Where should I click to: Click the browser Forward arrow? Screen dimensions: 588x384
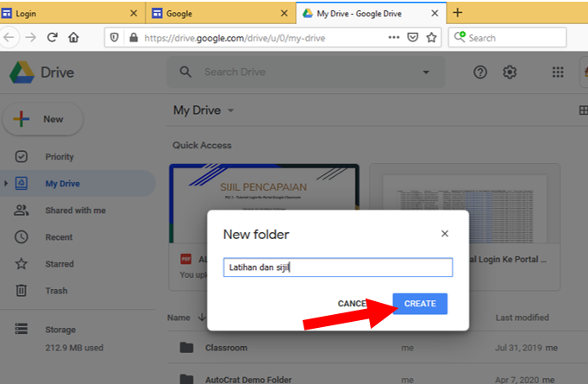pos(31,37)
